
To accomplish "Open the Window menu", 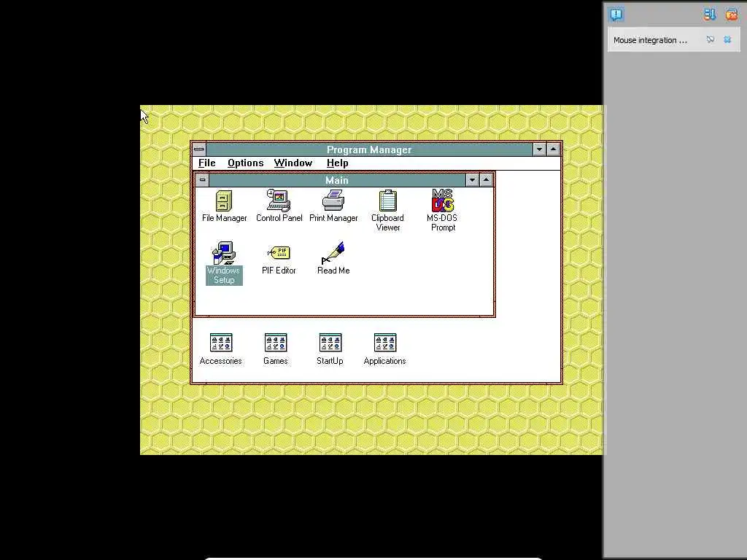I will (x=293, y=163).
